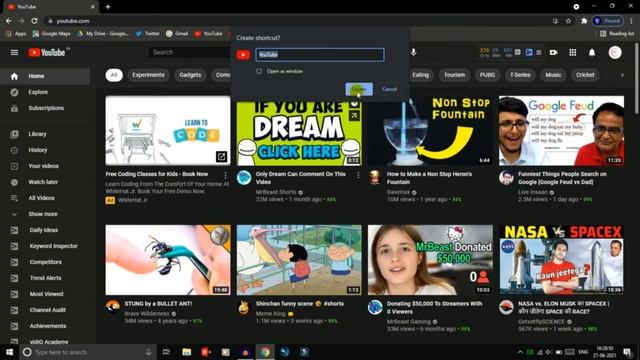Open the MrBeast Shorts channel link

(276, 192)
